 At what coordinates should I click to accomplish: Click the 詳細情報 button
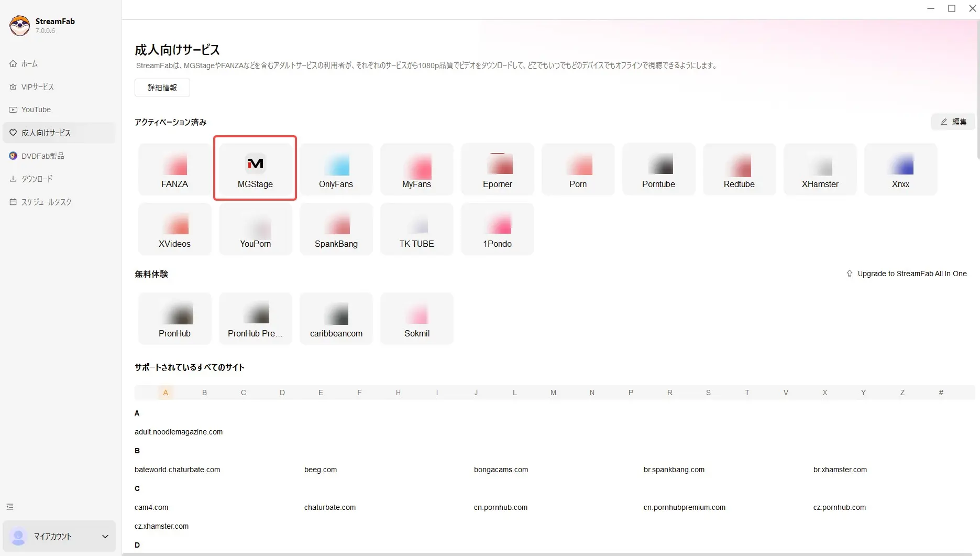point(162,88)
